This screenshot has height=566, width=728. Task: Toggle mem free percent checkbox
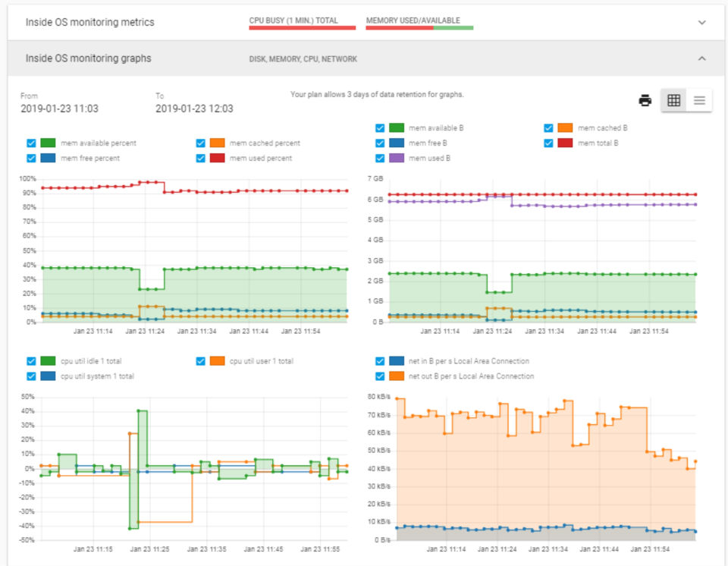coord(31,158)
